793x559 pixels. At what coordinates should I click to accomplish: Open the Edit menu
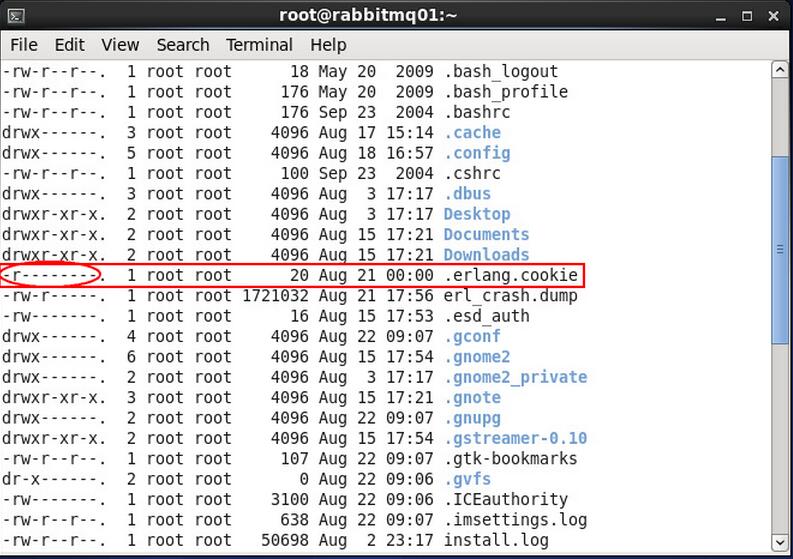point(69,45)
